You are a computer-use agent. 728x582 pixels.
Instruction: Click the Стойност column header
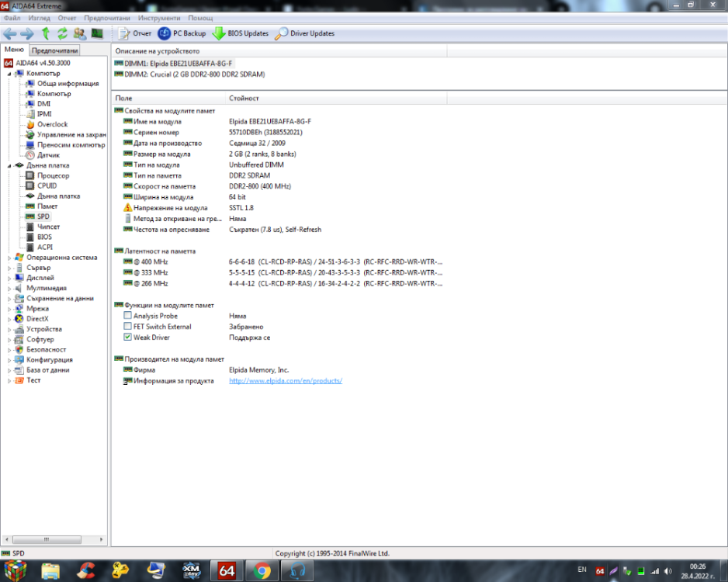pos(336,98)
